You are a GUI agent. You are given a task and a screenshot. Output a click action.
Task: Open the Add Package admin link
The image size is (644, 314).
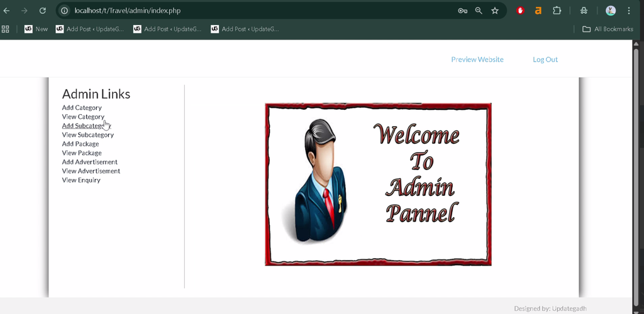(80, 144)
